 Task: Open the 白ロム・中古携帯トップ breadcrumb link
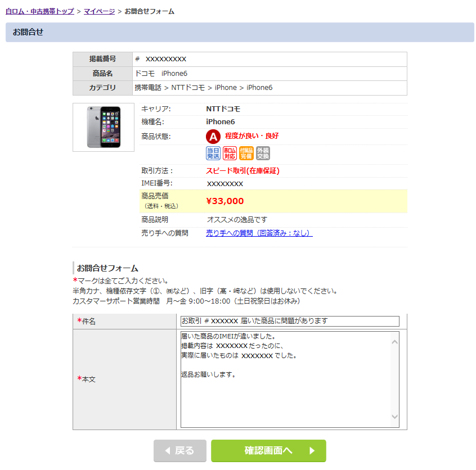[40, 12]
